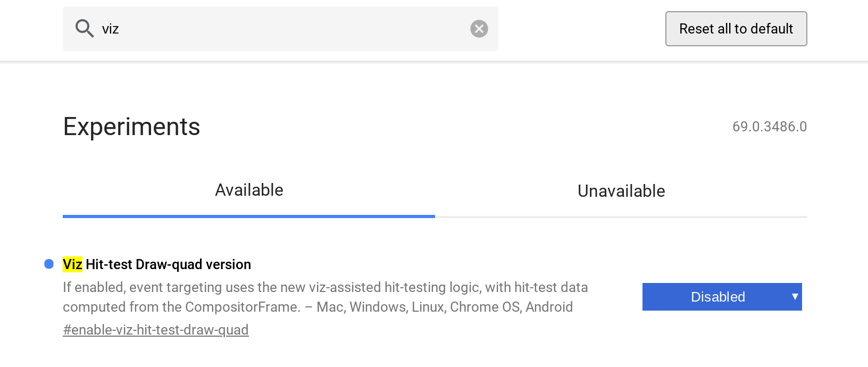The width and height of the screenshot is (868, 367).
Task: Open the Disabled dropdown for Viz Hit-test
Action: (x=722, y=297)
